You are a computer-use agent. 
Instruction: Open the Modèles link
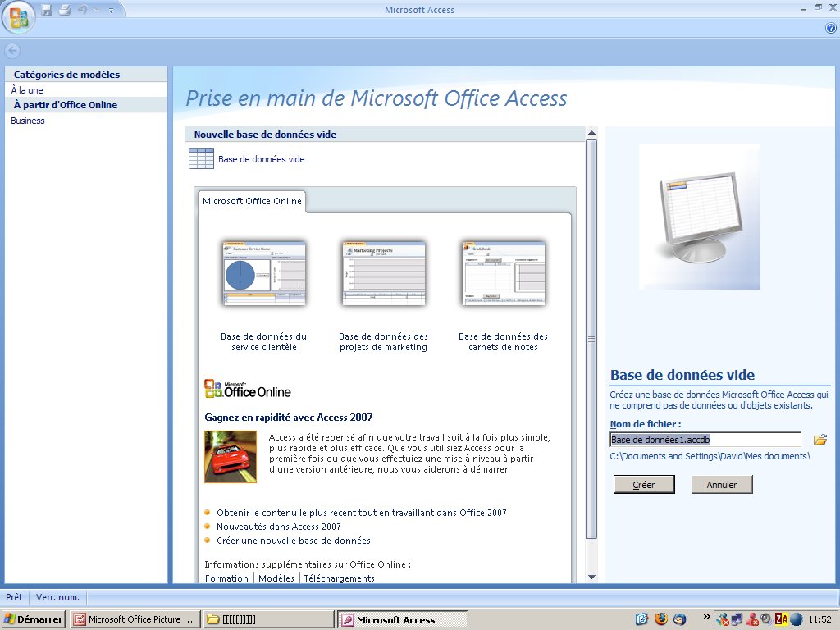coord(276,578)
